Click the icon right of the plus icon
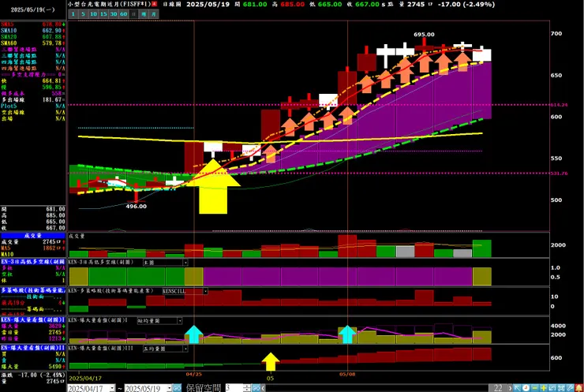Image resolution: width=584 pixels, height=392 pixels. (x=552, y=388)
